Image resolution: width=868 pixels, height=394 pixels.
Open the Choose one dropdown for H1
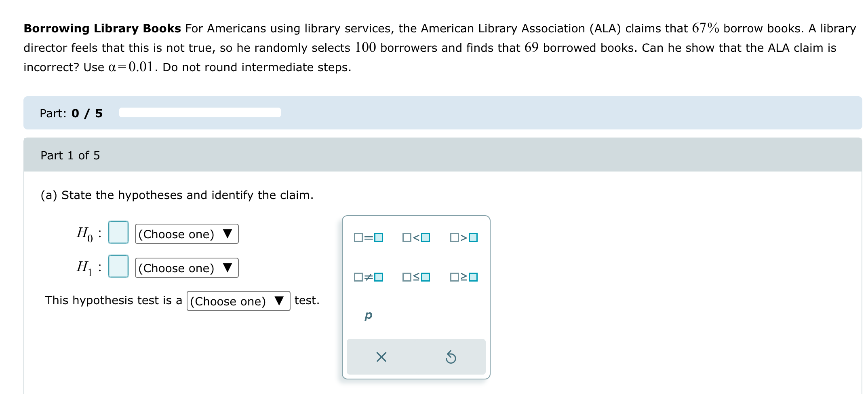tap(186, 268)
